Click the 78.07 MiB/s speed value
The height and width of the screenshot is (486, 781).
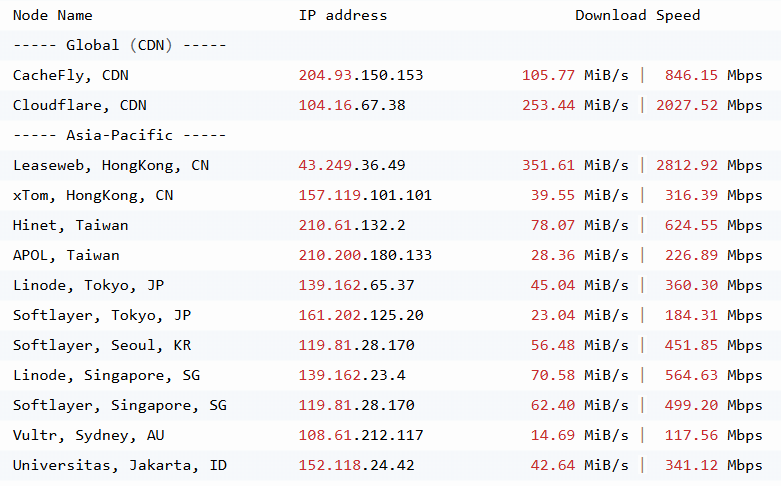coord(580,226)
